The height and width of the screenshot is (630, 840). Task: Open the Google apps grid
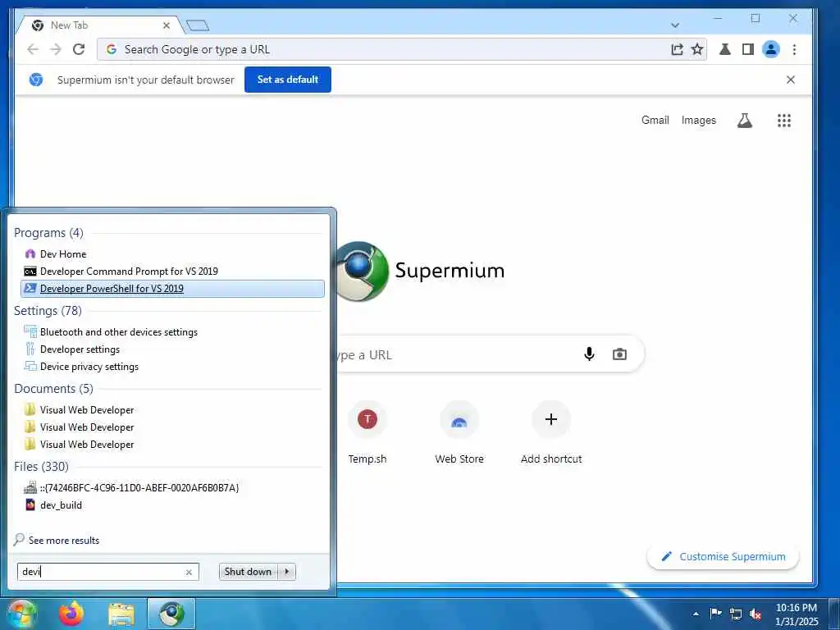coord(784,121)
